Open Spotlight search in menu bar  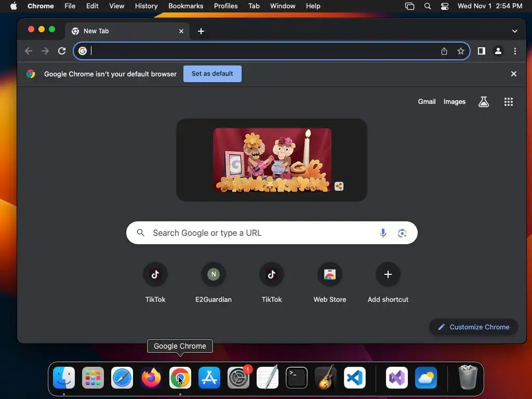coord(428,6)
